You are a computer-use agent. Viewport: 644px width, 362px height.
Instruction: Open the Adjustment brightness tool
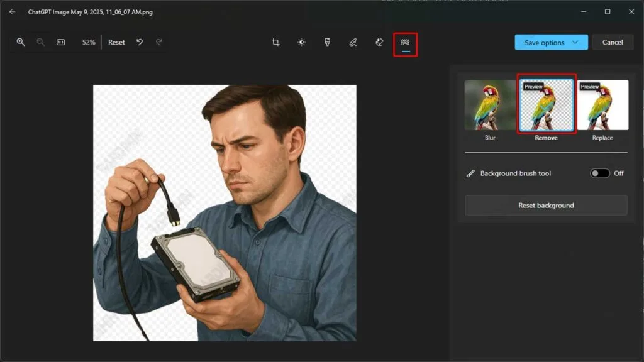coord(301,42)
